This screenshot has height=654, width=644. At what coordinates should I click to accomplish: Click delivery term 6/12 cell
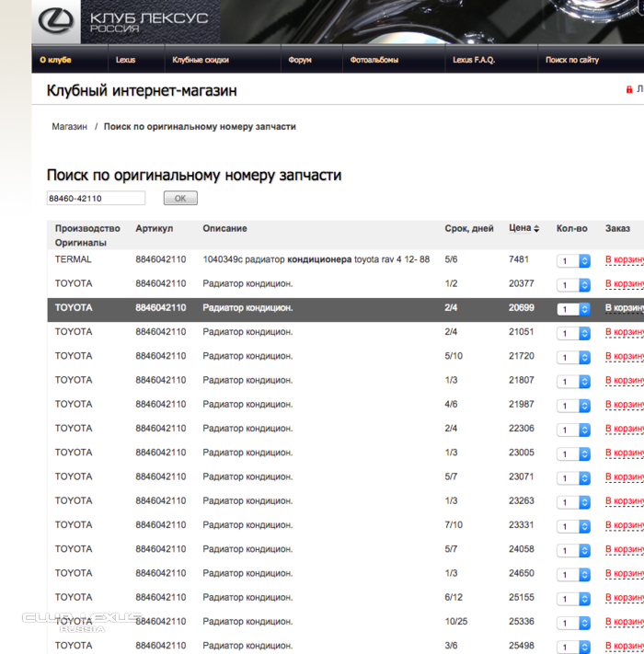click(x=454, y=597)
